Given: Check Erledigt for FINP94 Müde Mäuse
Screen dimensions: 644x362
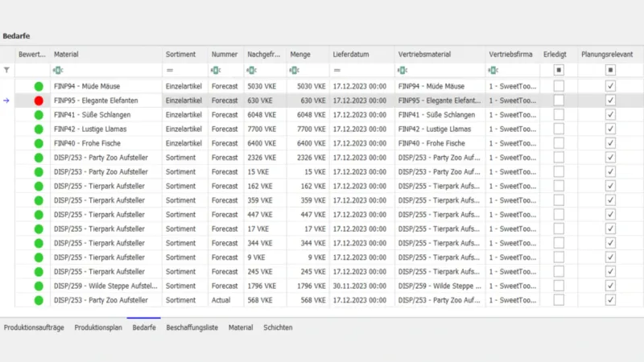Looking at the screenshot, I should [x=559, y=86].
